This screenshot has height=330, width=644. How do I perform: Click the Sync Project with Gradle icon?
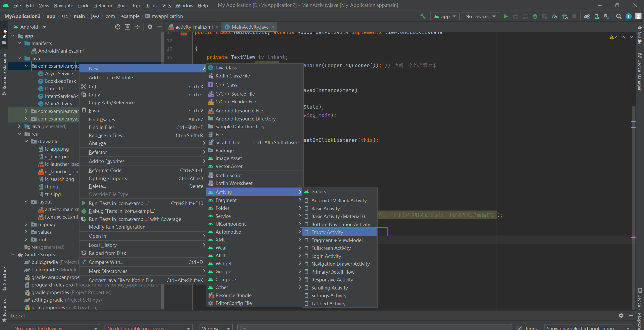pyautogui.click(x=587, y=16)
